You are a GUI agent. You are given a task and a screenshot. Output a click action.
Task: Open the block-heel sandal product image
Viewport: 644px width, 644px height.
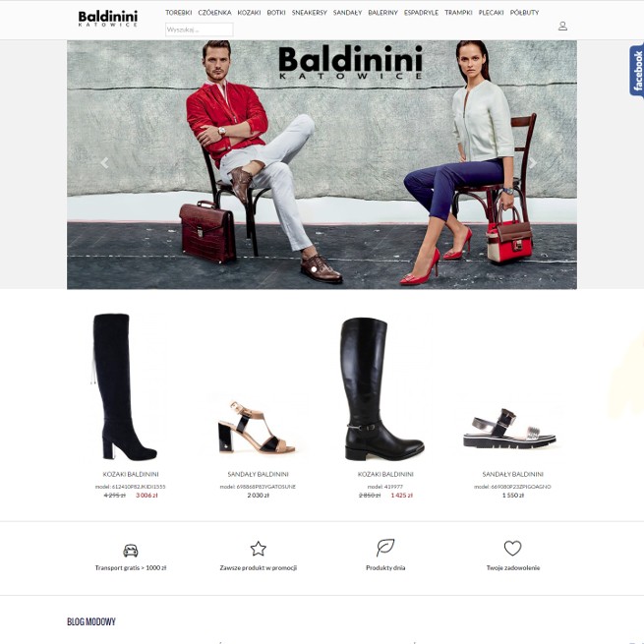(257, 427)
